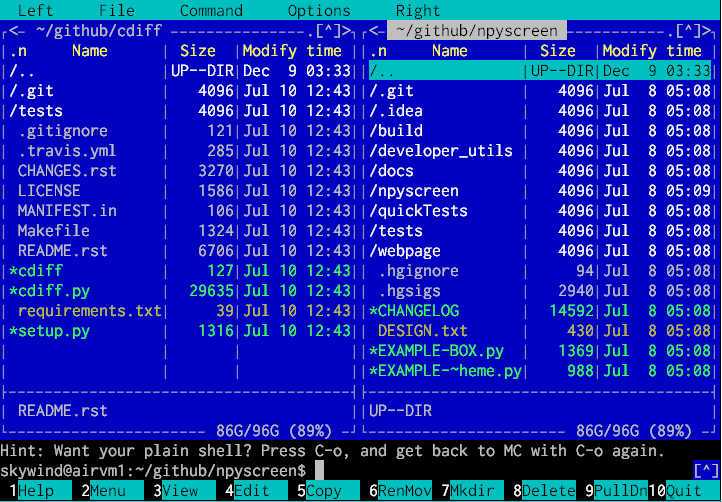The image size is (722, 502).
Task: Select README.rst in the file list
Action: (x=180, y=251)
